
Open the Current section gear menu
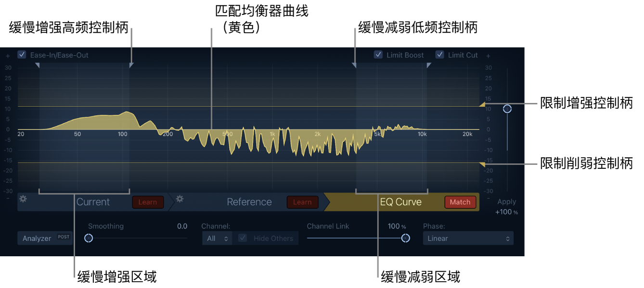click(x=23, y=199)
